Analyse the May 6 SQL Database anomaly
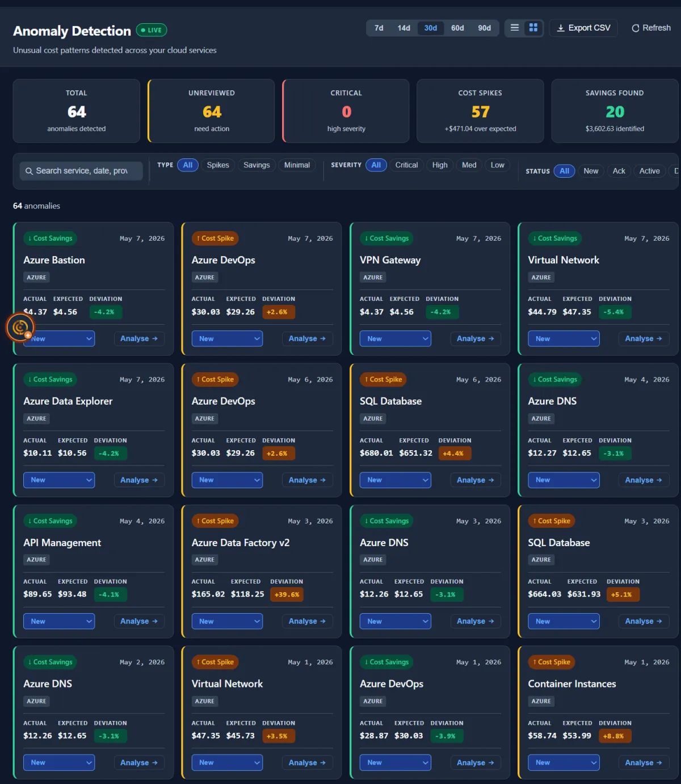 point(476,480)
